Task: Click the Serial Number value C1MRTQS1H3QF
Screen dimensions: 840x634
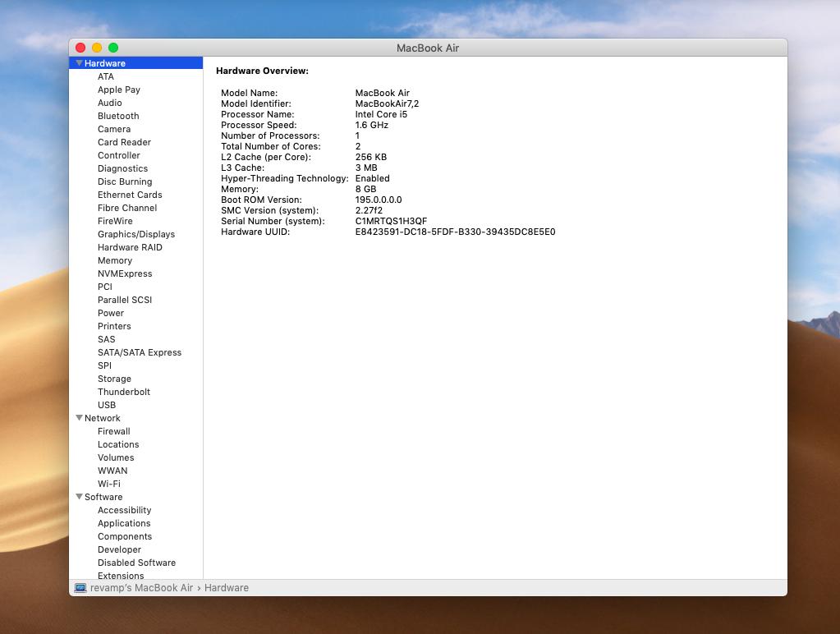Action: click(x=391, y=221)
